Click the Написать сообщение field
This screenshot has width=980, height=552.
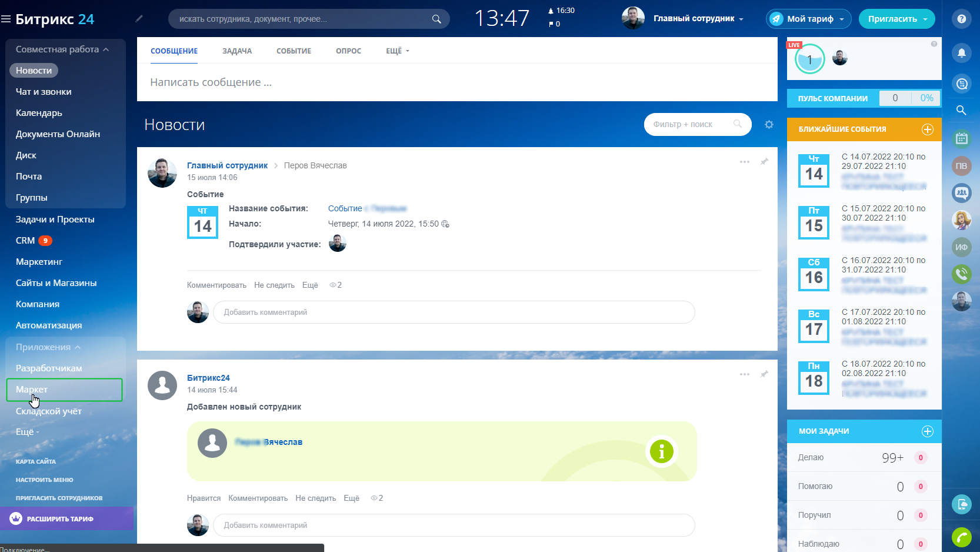coord(457,82)
